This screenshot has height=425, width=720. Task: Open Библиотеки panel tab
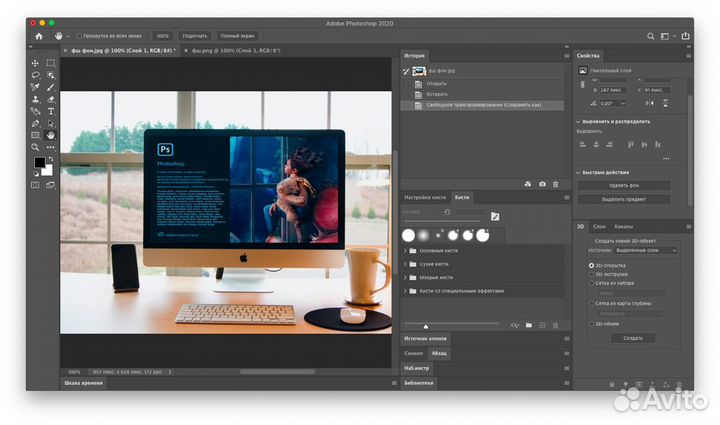[x=418, y=382]
